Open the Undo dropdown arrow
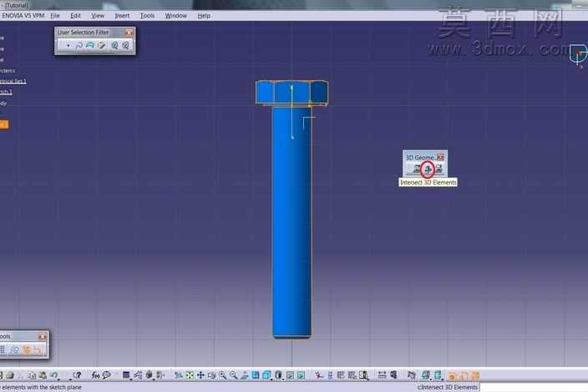 click(58, 379)
